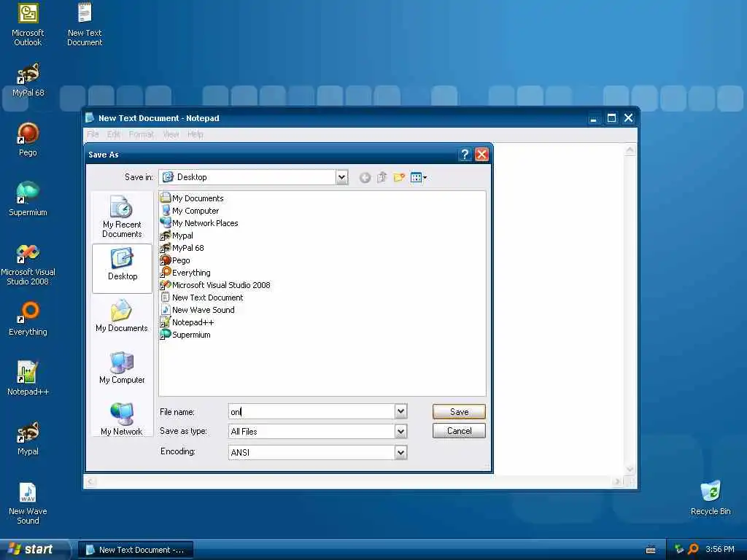Click the Recycle Bin desktop icon
This screenshot has height=560, width=747.
(x=711, y=498)
